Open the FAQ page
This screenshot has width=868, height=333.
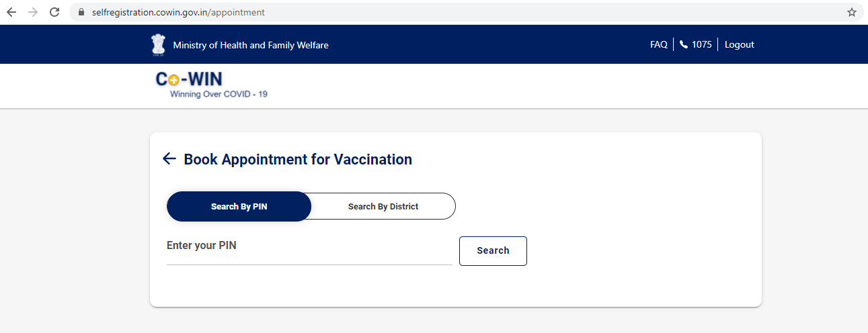(x=658, y=44)
